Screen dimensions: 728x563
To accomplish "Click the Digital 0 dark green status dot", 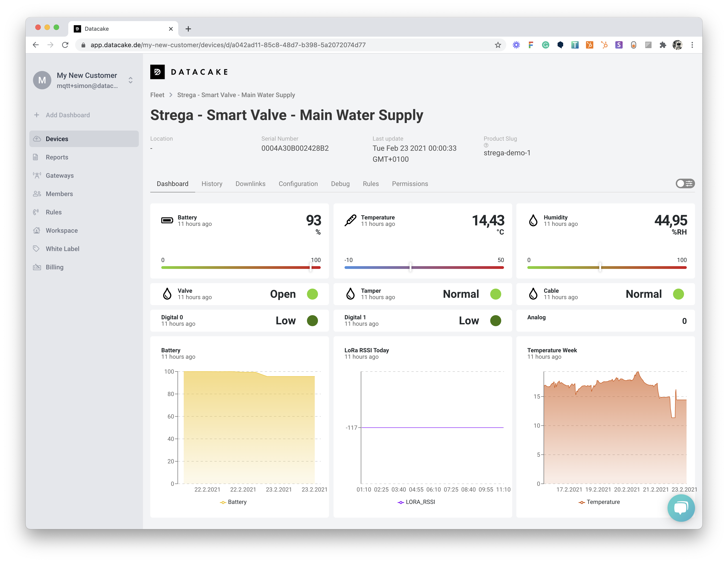I will [312, 320].
